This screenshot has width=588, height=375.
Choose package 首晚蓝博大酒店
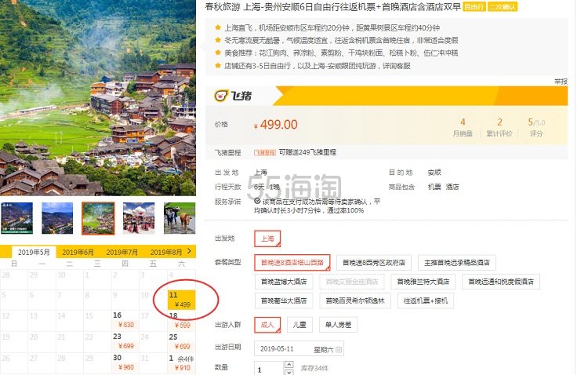coord(284,282)
